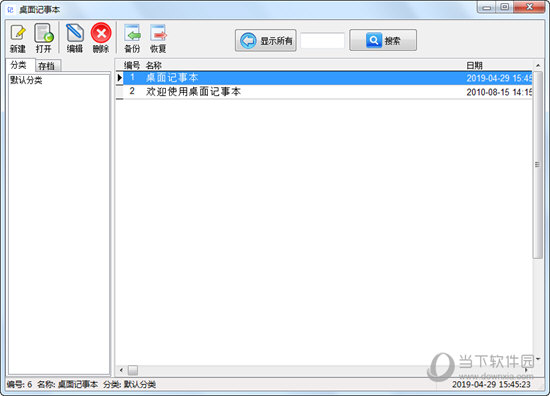Click the 桌面记事本 title bar app icon

point(11,9)
